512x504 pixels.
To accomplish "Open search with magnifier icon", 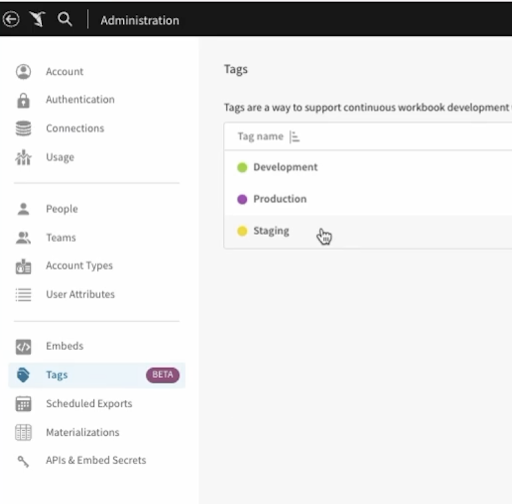I will click(65, 19).
